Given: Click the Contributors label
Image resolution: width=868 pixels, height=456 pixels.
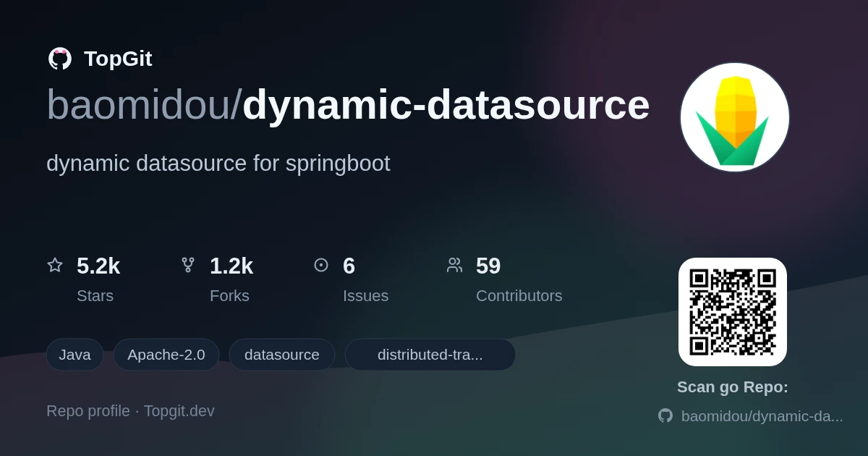Looking at the screenshot, I should (x=519, y=296).
